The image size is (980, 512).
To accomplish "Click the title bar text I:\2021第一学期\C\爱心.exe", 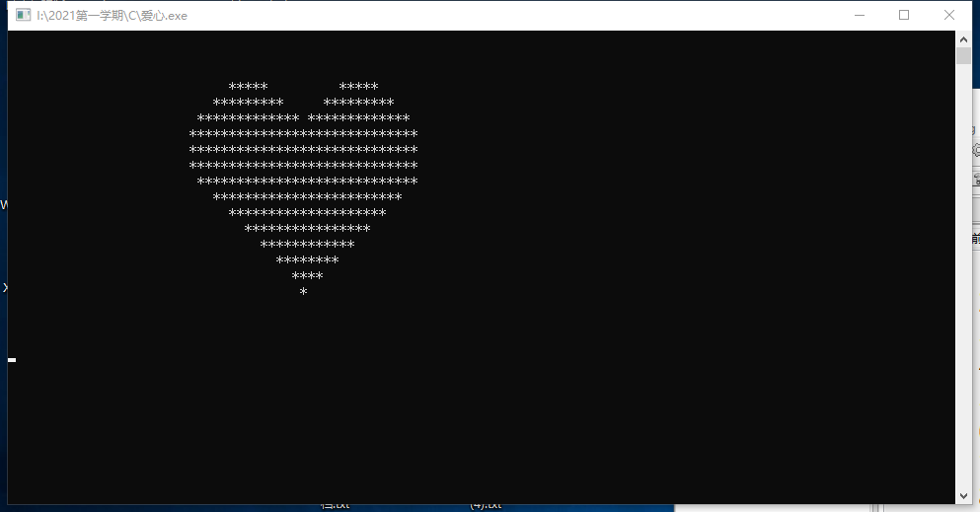I will click(112, 16).
